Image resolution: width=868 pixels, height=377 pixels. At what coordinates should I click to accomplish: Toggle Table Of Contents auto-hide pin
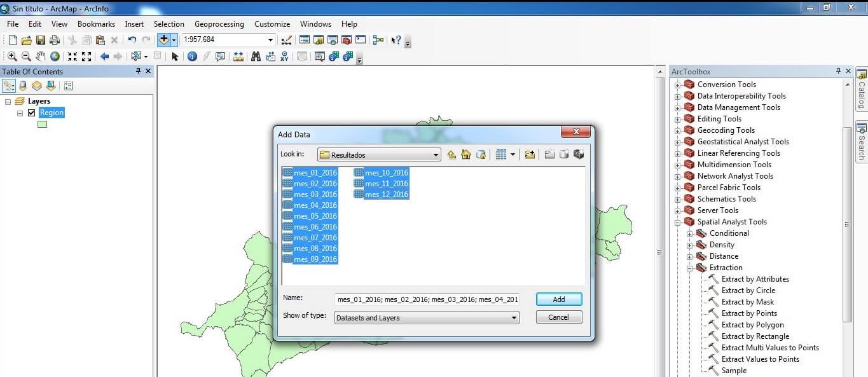(139, 71)
